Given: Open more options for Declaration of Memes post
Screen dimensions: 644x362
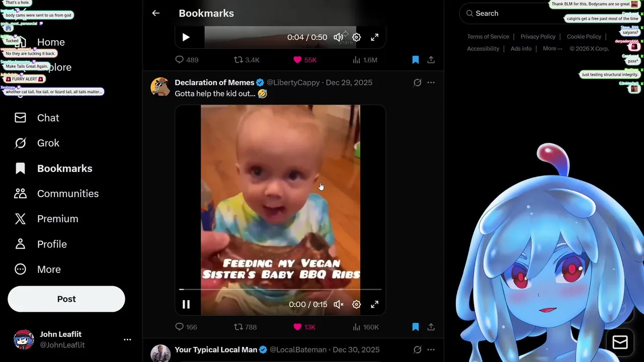Looking at the screenshot, I should [x=431, y=82].
